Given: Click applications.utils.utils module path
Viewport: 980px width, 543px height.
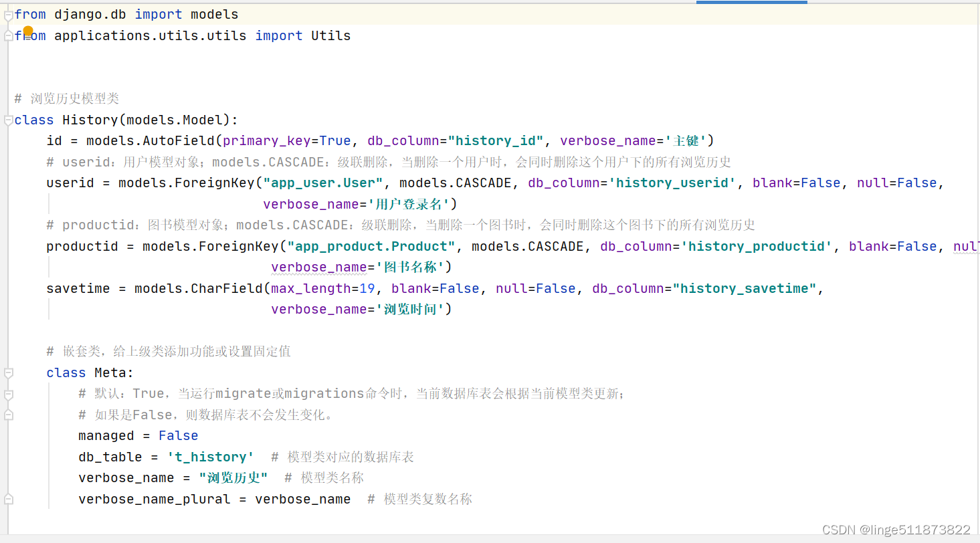Looking at the screenshot, I should (x=151, y=35).
